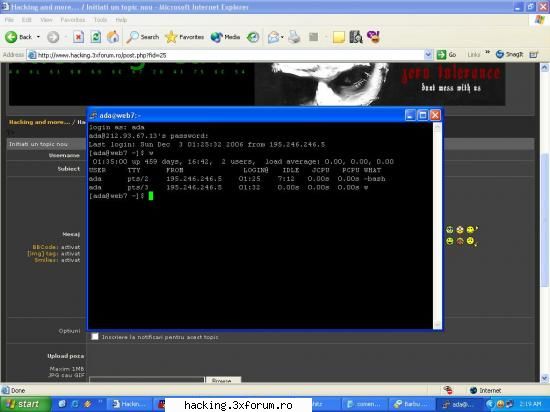Switch to the Hackin... taskbar button
This screenshot has width=550, height=412.
(129, 404)
